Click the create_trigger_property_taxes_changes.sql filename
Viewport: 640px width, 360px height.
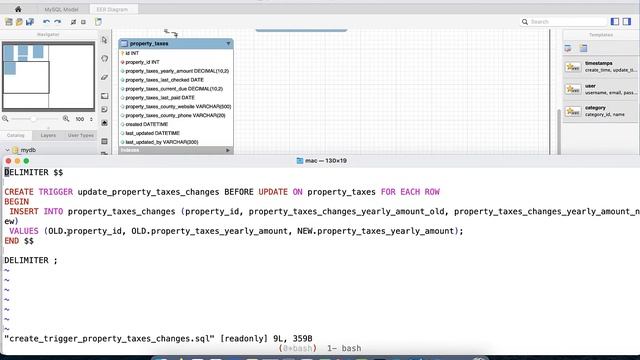pos(109,339)
